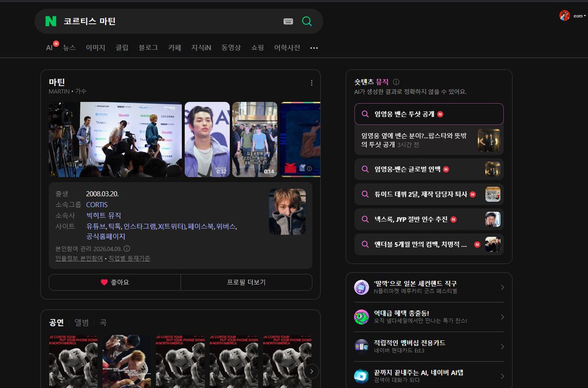Viewport: 588px width, 388px height.
Task: Open the eom account dropdown arrow
Action: (x=585, y=16)
